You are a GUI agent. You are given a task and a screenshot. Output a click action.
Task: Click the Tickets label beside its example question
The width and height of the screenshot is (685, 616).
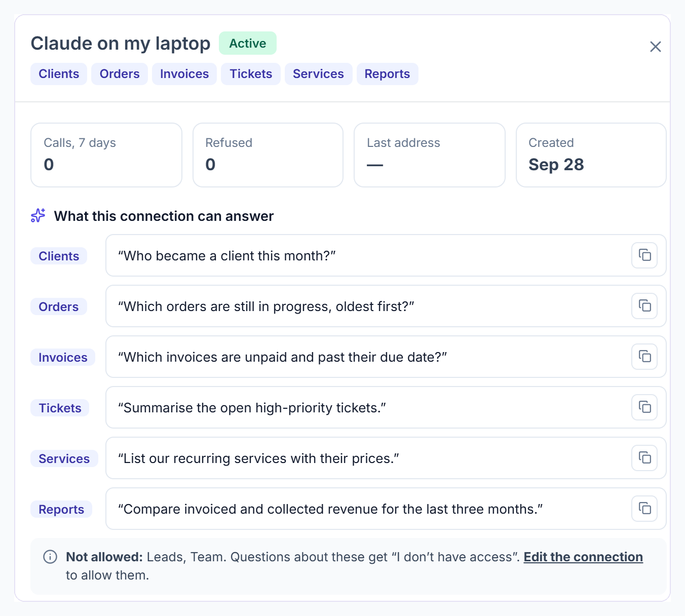pyautogui.click(x=60, y=408)
